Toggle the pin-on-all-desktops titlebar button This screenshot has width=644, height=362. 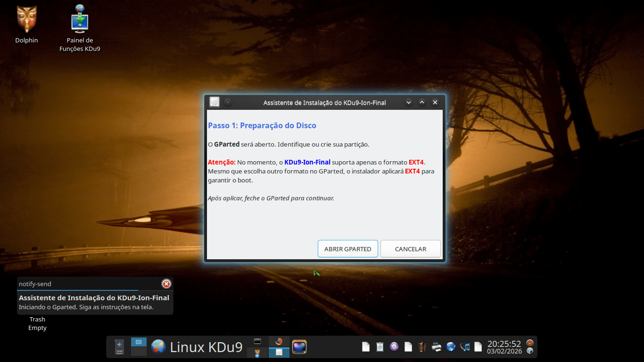click(x=228, y=102)
